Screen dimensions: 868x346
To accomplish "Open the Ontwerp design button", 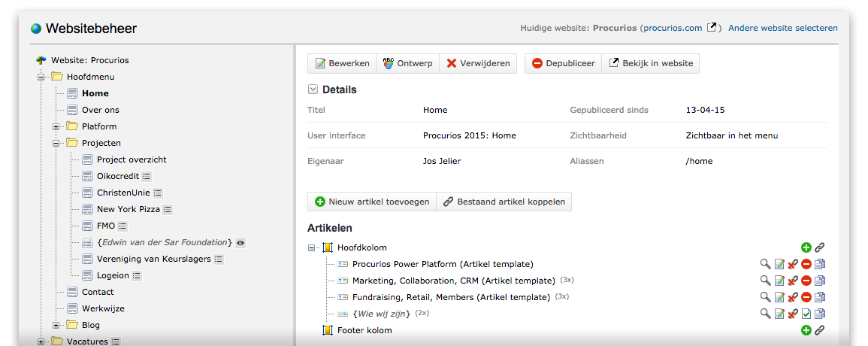I will tap(408, 63).
